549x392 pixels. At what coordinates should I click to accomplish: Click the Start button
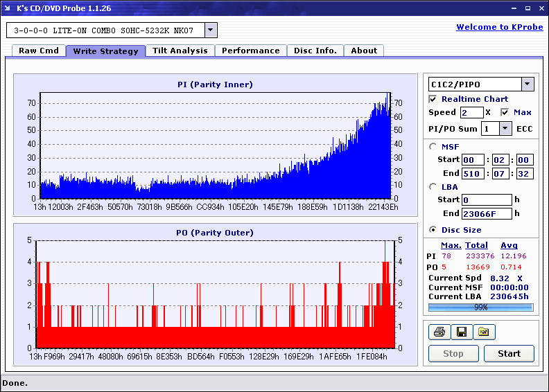pyautogui.click(x=509, y=353)
